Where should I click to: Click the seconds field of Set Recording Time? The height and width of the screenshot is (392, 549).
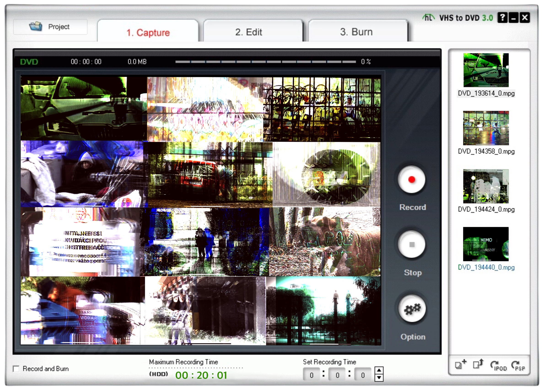363,375
